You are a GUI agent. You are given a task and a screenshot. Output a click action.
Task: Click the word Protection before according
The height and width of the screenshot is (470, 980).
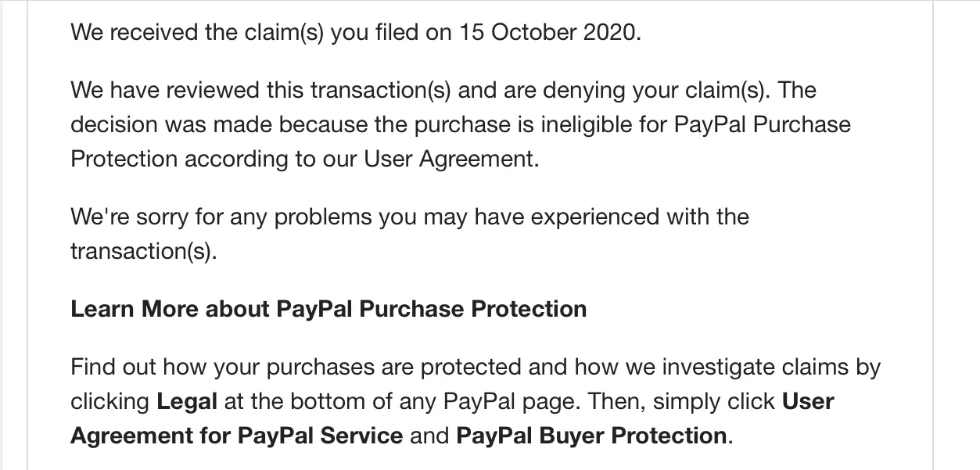[x=124, y=159]
